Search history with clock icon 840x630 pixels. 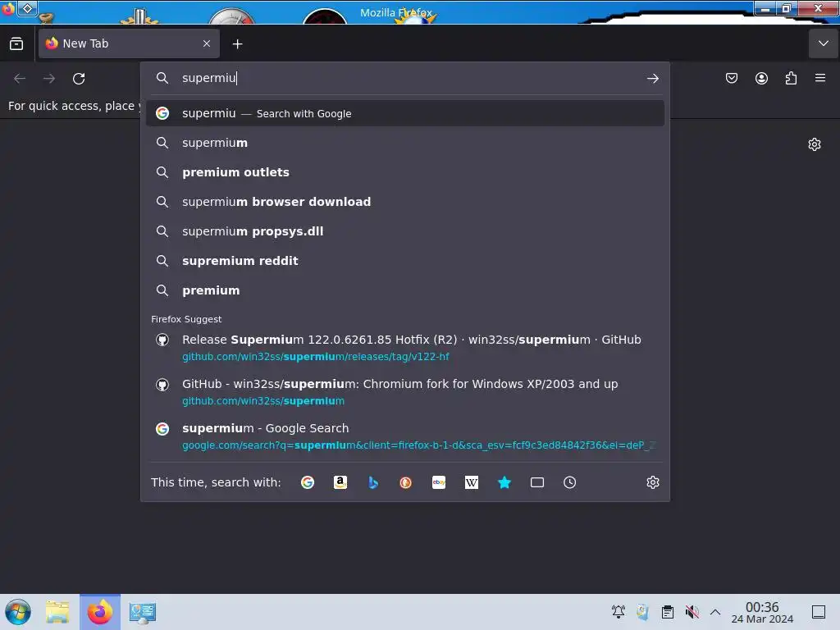click(569, 482)
